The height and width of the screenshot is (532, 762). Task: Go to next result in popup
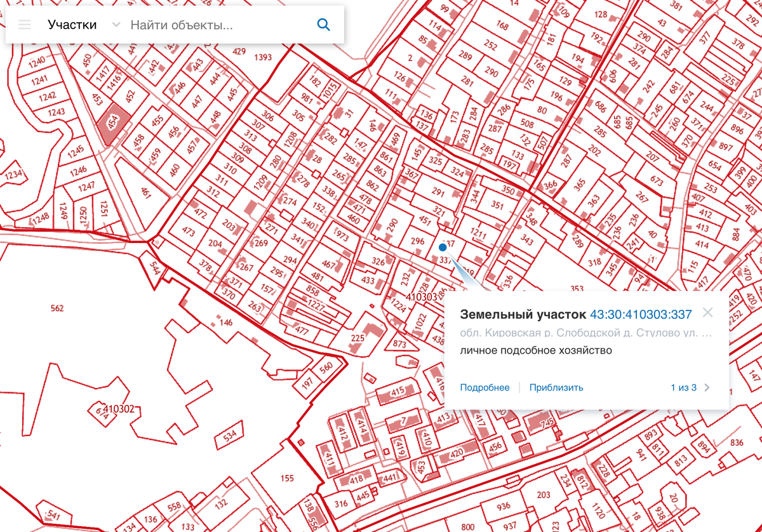click(x=707, y=388)
